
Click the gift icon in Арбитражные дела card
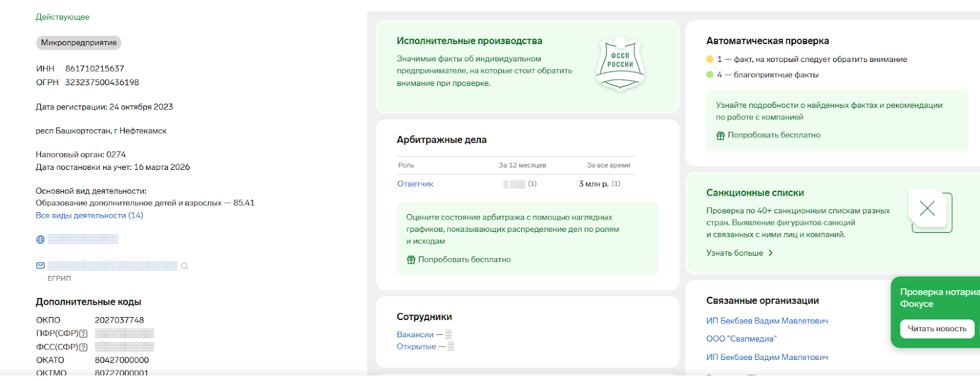[x=411, y=260]
